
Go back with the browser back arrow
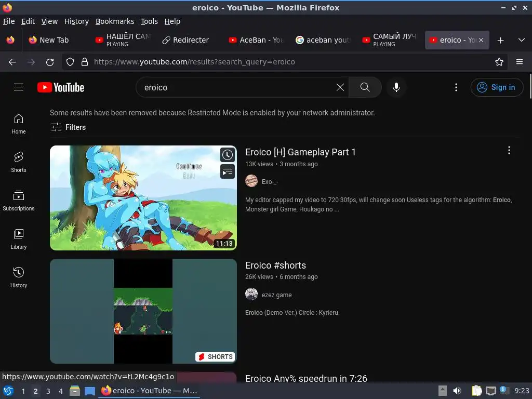click(12, 62)
